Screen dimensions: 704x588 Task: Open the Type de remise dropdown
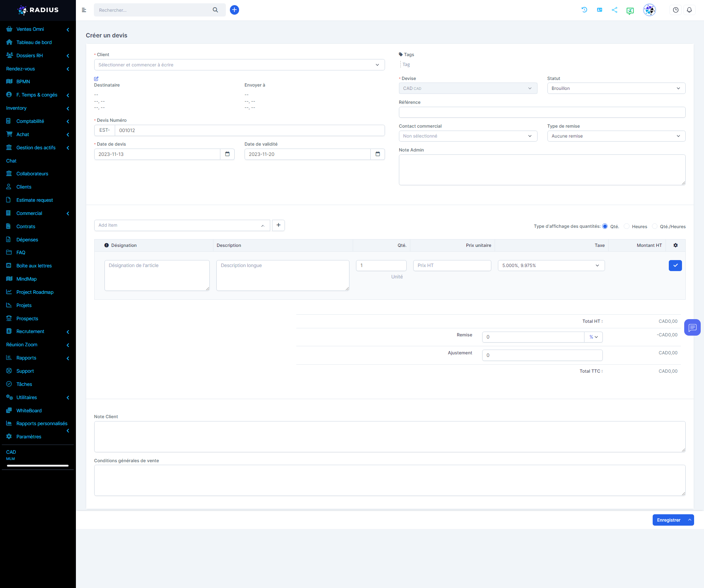[x=616, y=136]
